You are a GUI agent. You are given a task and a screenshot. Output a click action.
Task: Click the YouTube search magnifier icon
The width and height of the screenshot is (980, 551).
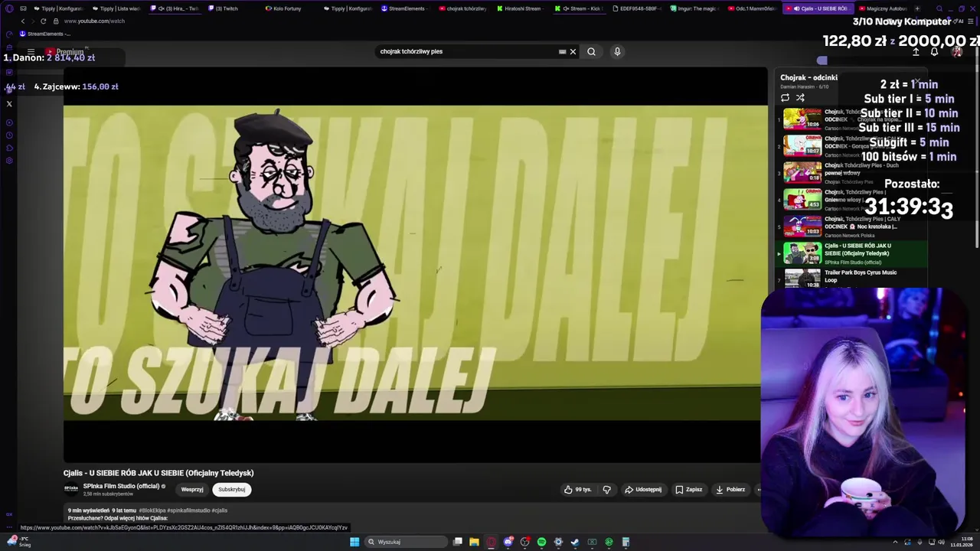click(591, 51)
